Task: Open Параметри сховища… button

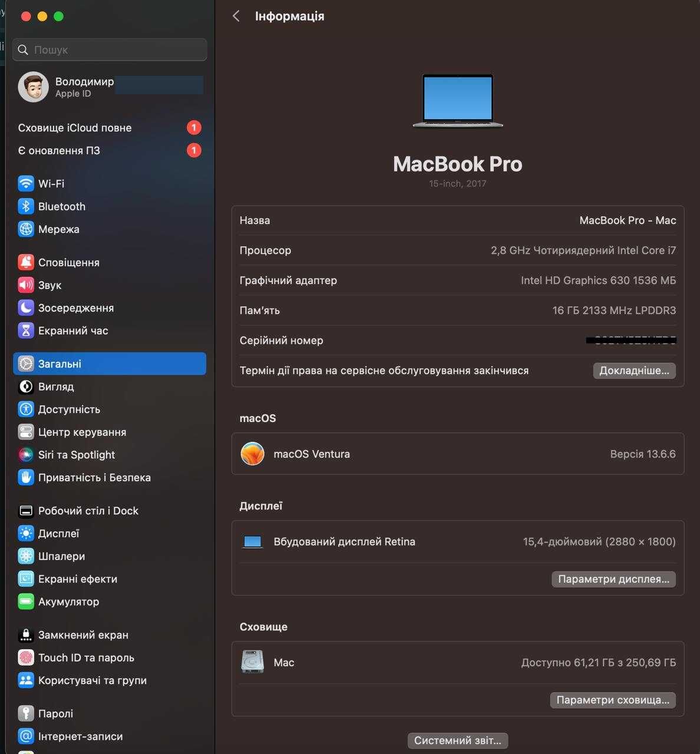Action: [x=613, y=700]
